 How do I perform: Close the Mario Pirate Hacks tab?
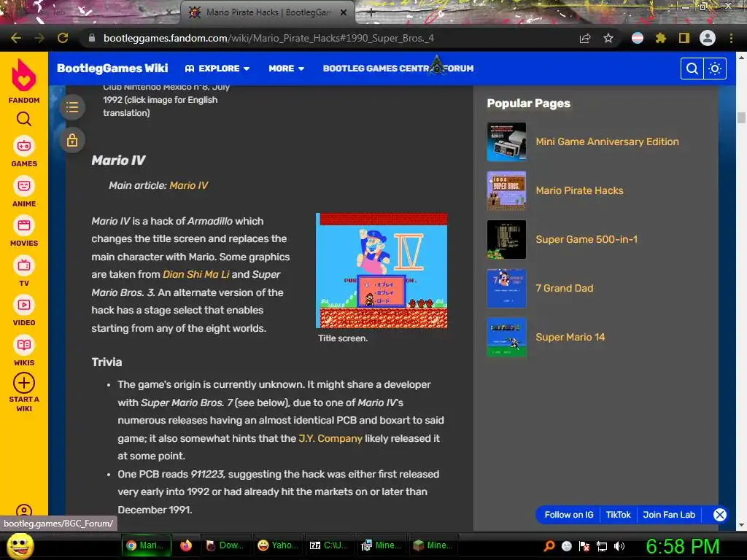pyautogui.click(x=344, y=13)
